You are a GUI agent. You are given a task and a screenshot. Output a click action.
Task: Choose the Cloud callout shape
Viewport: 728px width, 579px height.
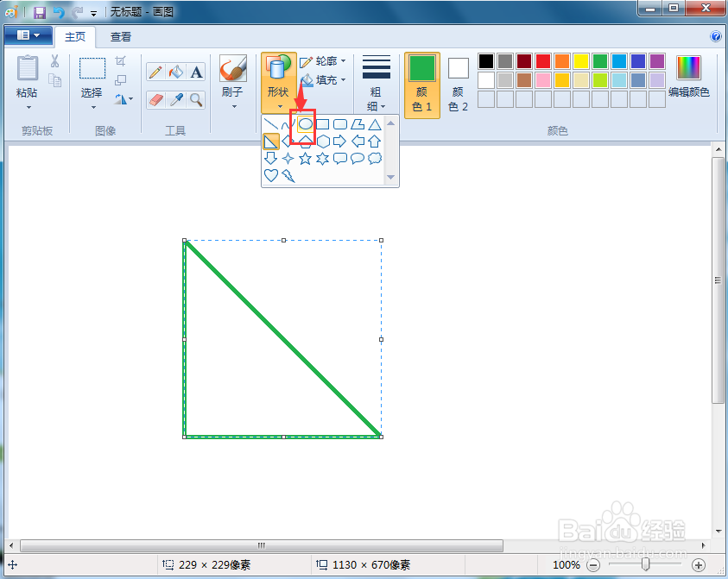[x=375, y=159]
